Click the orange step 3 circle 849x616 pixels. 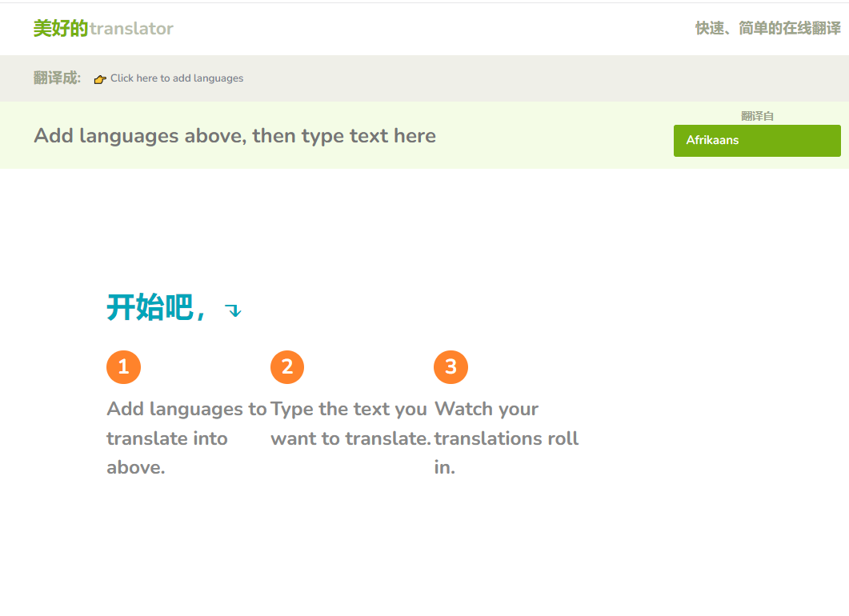(451, 367)
